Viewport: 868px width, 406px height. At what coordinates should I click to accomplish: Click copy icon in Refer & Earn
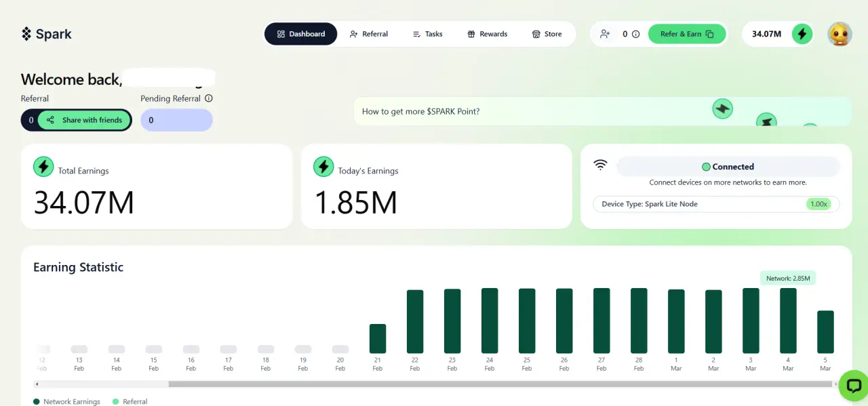pyautogui.click(x=709, y=34)
